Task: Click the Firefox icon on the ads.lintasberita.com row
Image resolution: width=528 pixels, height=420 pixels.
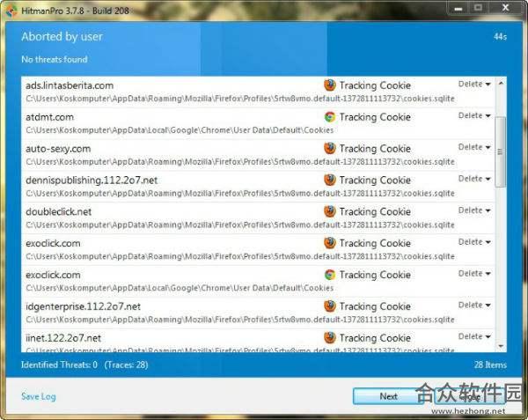Action: click(330, 85)
